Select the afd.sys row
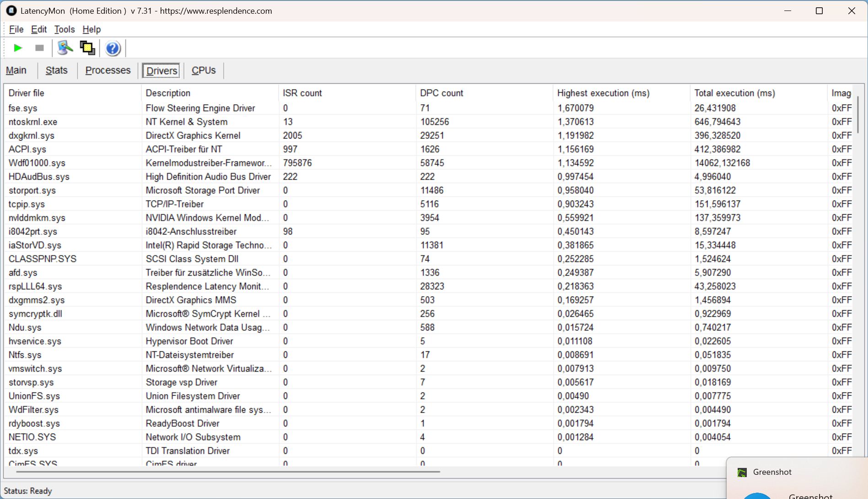Viewport: 868px width, 499px height. coord(429,273)
